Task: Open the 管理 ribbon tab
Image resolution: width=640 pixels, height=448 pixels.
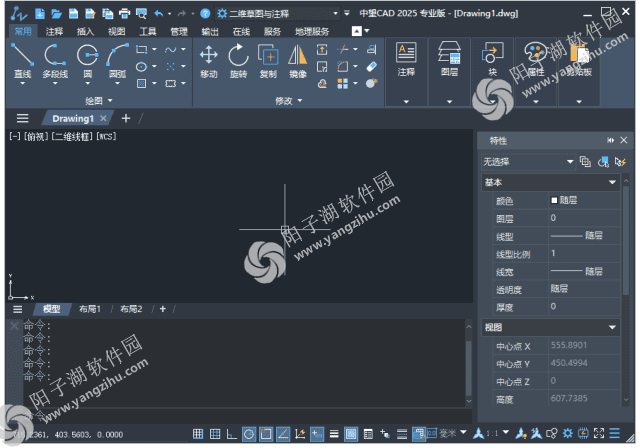Action: 179,31
